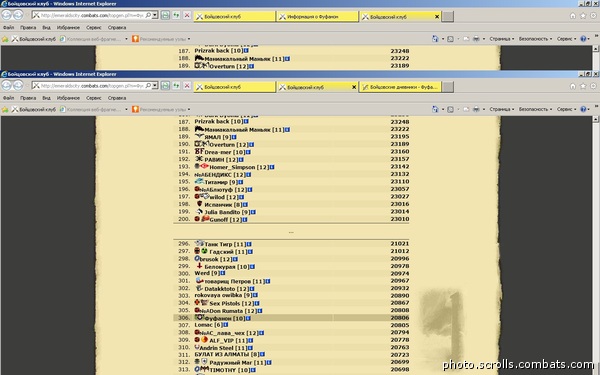Open Безопасность dropdown in back window
The image size is (600, 375).
535,39
